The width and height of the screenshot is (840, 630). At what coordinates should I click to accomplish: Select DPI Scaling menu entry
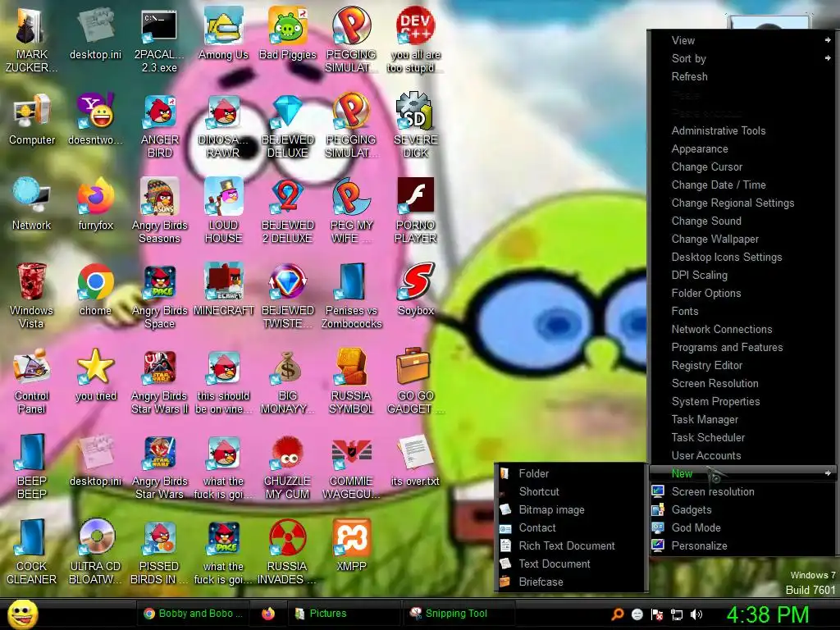[x=742, y=275]
